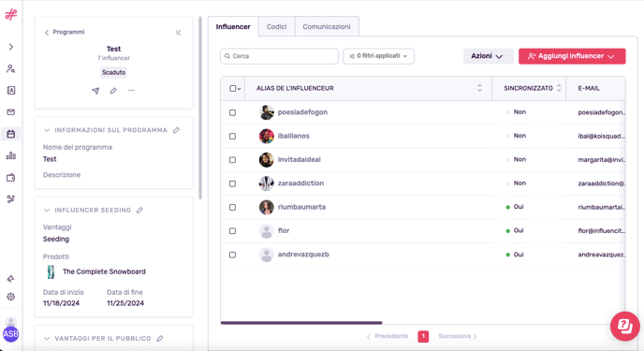The image size is (644, 351).
Task: Click the Scaduto status badge
Action: pyautogui.click(x=114, y=72)
